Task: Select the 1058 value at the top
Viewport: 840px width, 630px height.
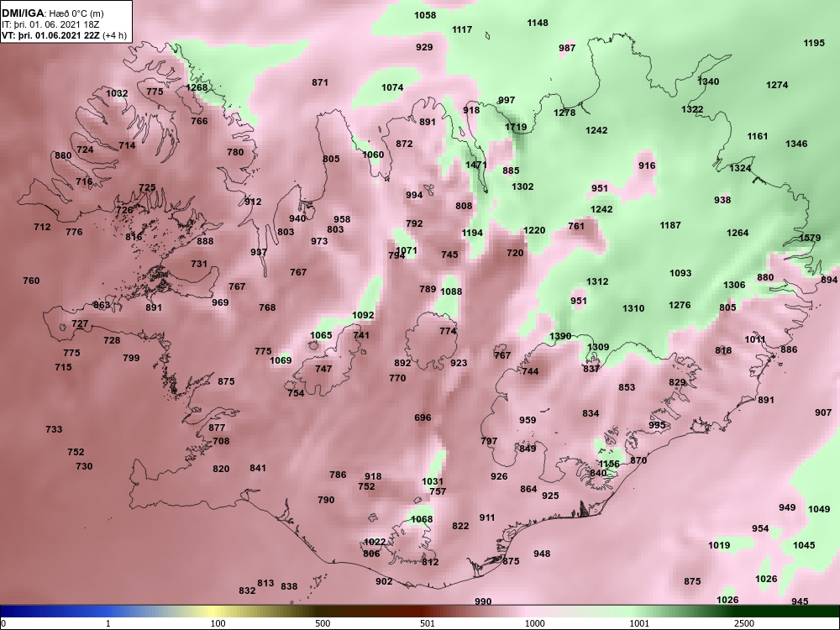Action: pyautogui.click(x=425, y=15)
